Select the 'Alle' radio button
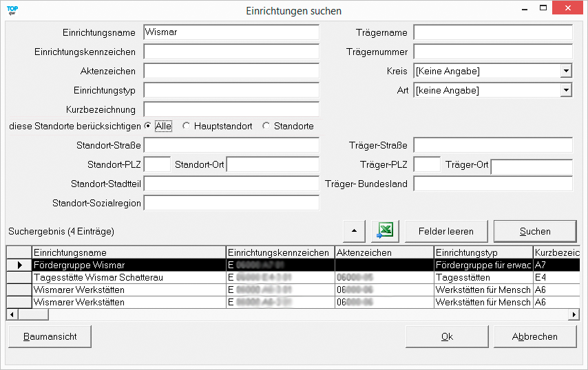 coord(148,126)
